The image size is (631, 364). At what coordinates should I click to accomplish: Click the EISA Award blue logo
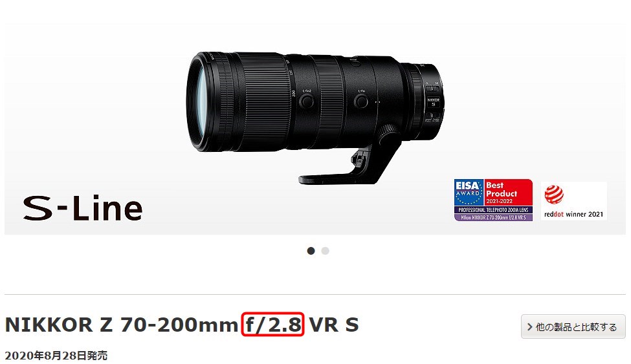469,193
